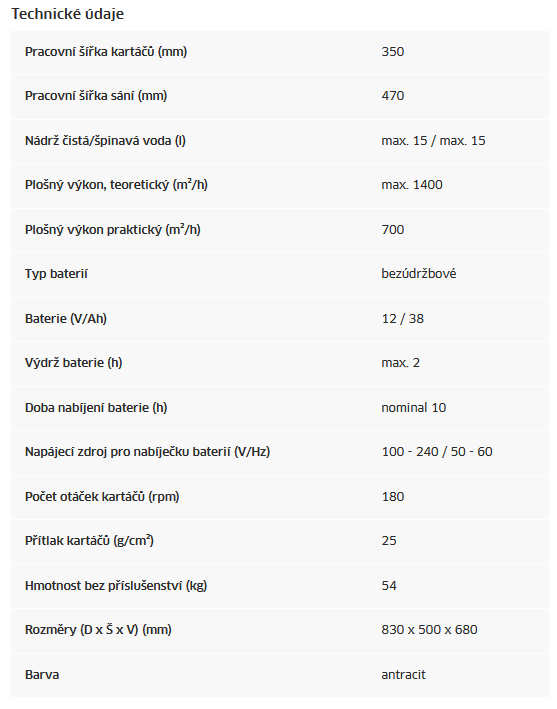Click the battery value 12 / 38

pos(403,319)
